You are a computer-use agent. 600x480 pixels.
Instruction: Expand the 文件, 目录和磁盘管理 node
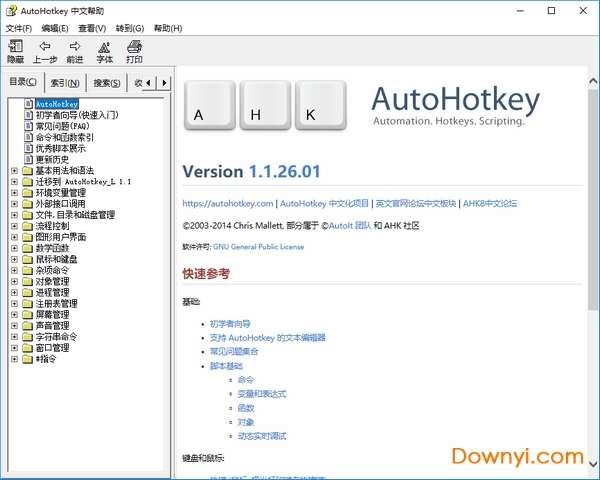[x=15, y=215]
